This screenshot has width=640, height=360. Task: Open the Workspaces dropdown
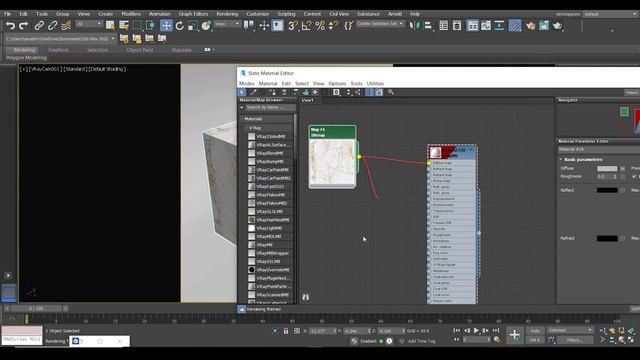610,14
